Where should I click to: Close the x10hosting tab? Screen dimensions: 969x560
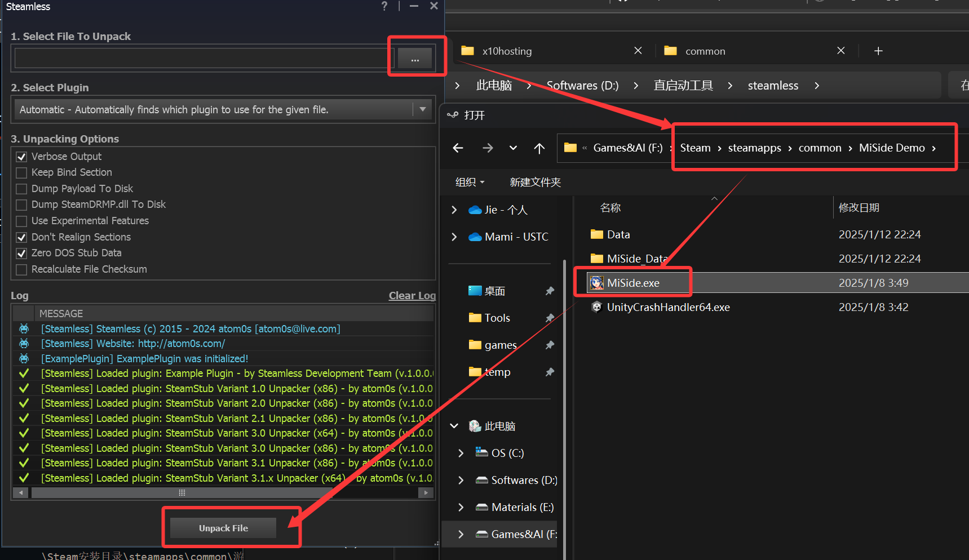coord(638,51)
